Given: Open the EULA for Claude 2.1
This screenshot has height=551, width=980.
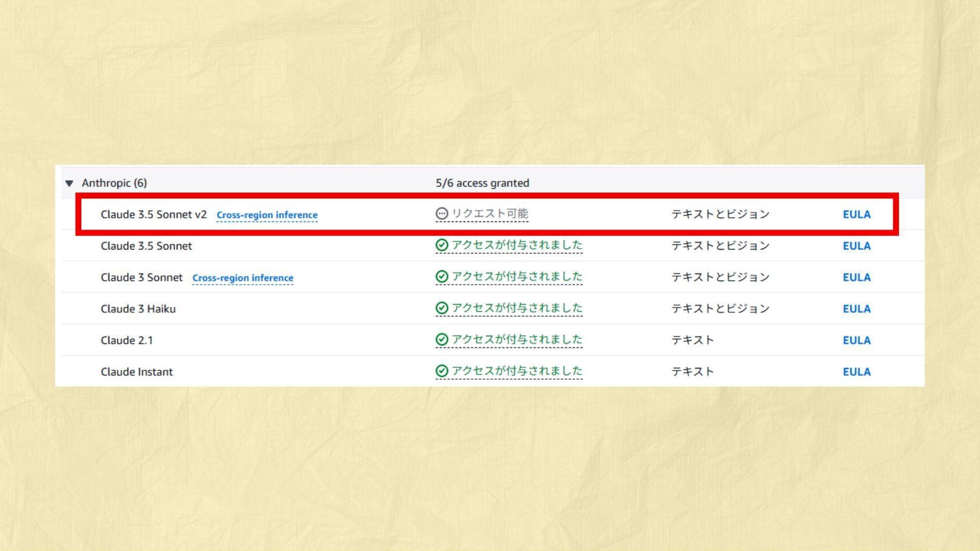Looking at the screenshot, I should tap(856, 340).
